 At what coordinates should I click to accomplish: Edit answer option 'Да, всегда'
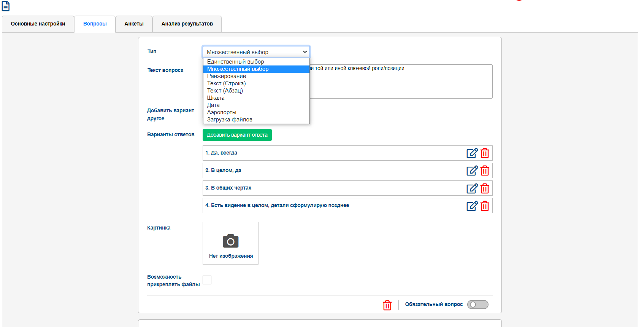[x=472, y=153]
